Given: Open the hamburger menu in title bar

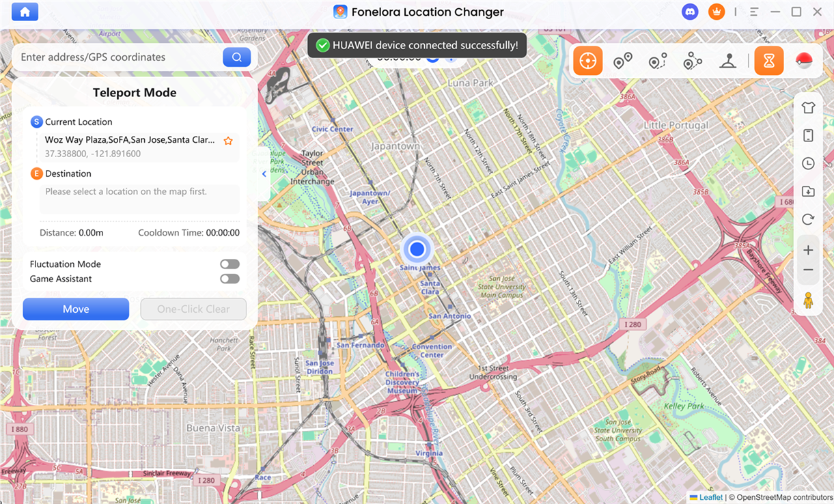Looking at the screenshot, I should pos(754,12).
